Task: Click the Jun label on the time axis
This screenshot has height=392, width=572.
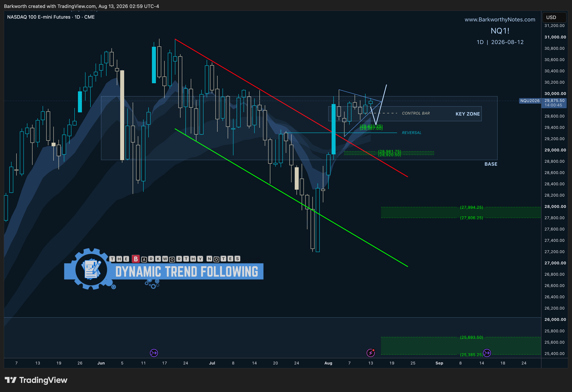Action: (x=101, y=363)
